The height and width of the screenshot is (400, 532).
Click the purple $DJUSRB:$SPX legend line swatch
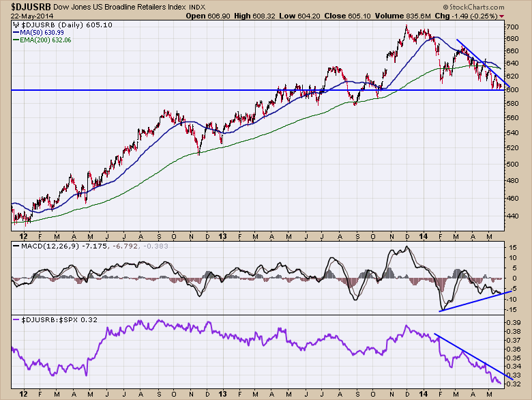(16, 319)
